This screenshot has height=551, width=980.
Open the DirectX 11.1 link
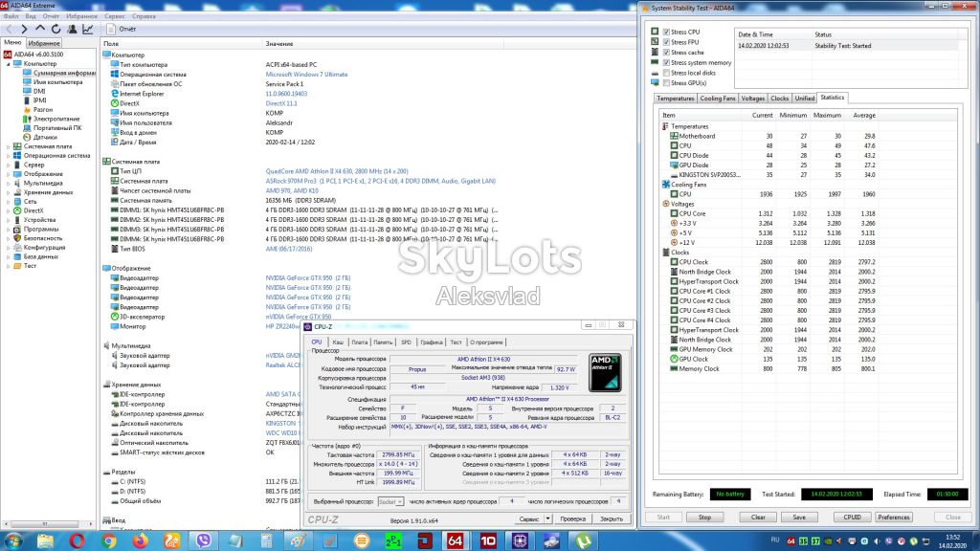(x=281, y=103)
